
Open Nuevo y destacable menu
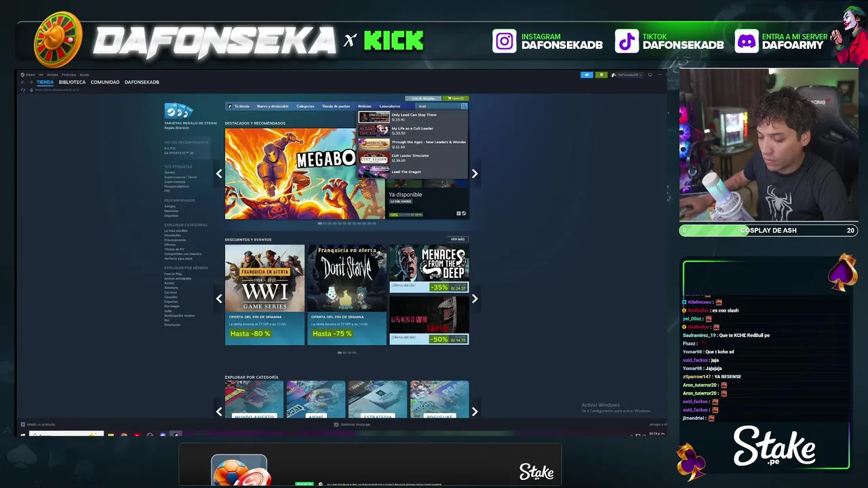[x=273, y=106]
